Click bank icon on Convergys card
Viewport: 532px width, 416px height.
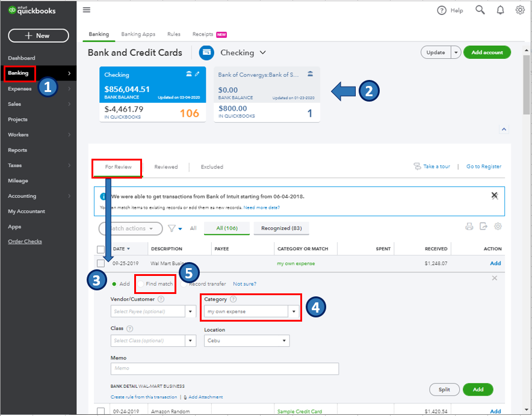point(310,73)
